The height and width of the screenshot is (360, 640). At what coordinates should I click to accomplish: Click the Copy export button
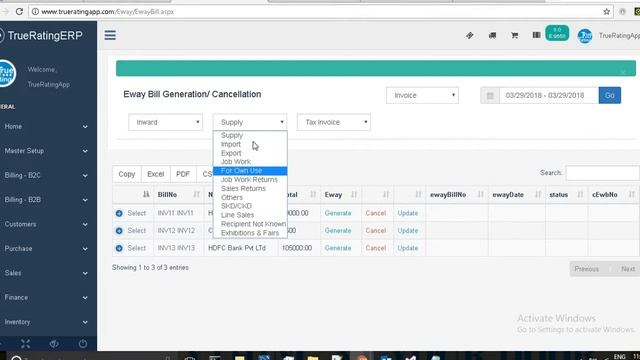tap(127, 174)
